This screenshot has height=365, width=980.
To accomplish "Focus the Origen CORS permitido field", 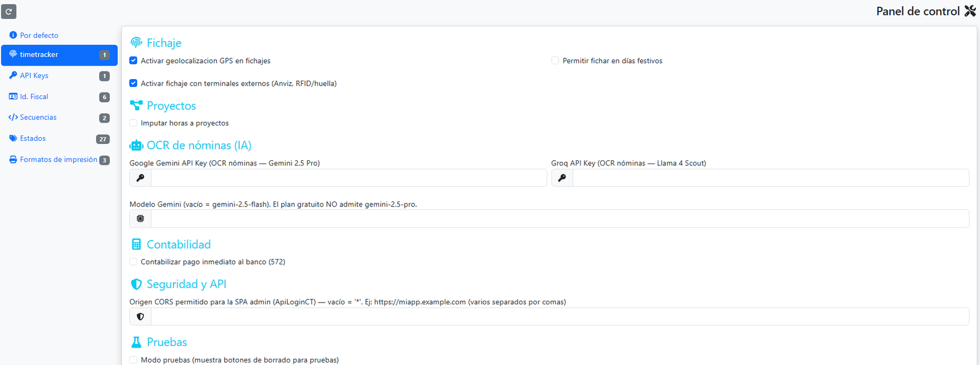I will (x=560, y=317).
